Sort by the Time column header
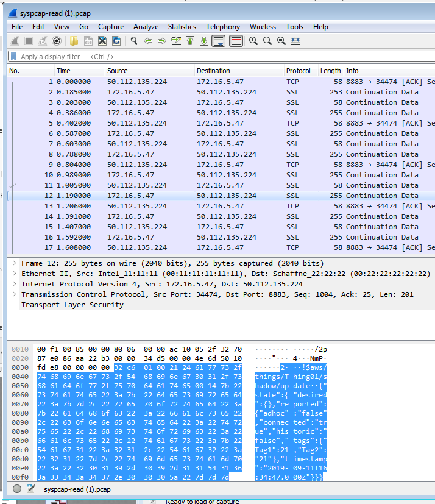 tap(79, 71)
